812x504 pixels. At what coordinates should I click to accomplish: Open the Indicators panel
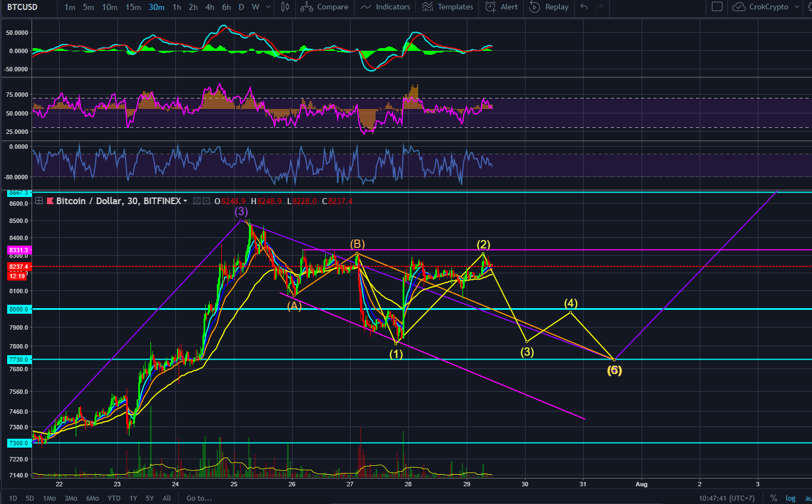[x=385, y=7]
